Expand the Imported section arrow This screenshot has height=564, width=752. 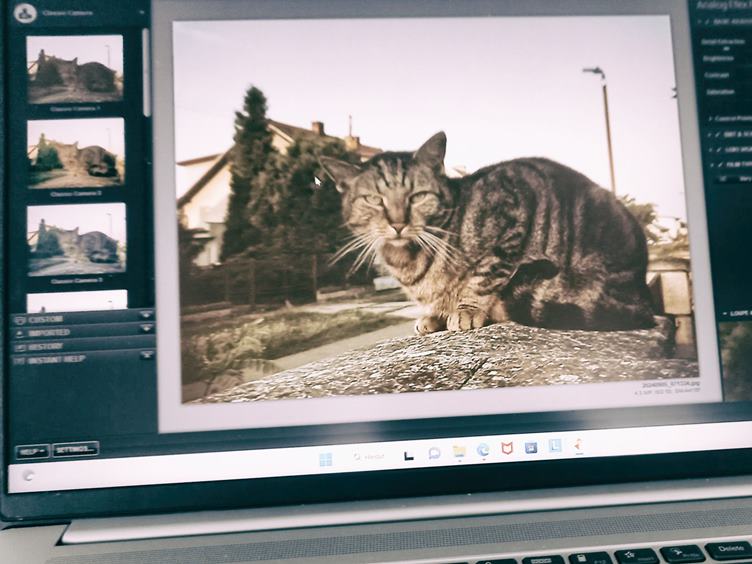[x=146, y=329]
